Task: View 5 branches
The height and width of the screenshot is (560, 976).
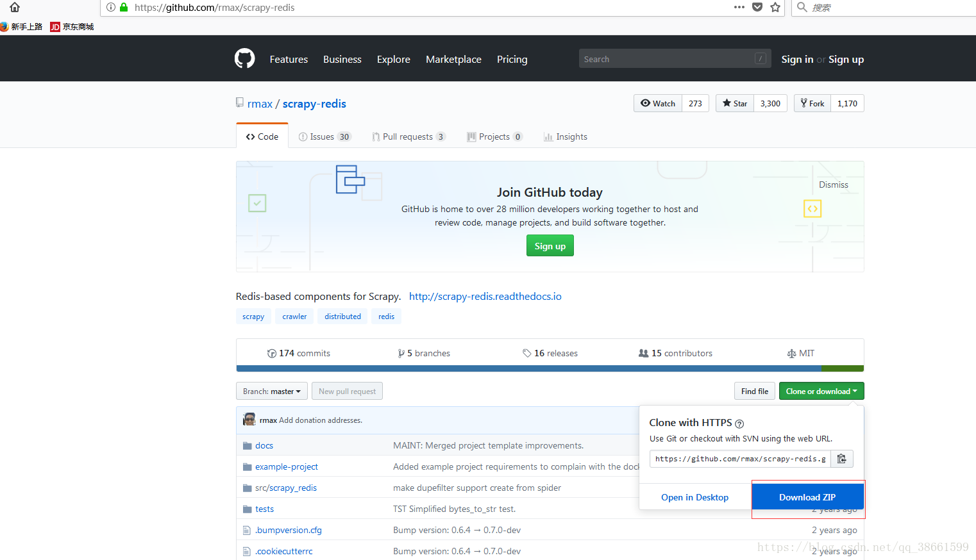Action: [424, 353]
